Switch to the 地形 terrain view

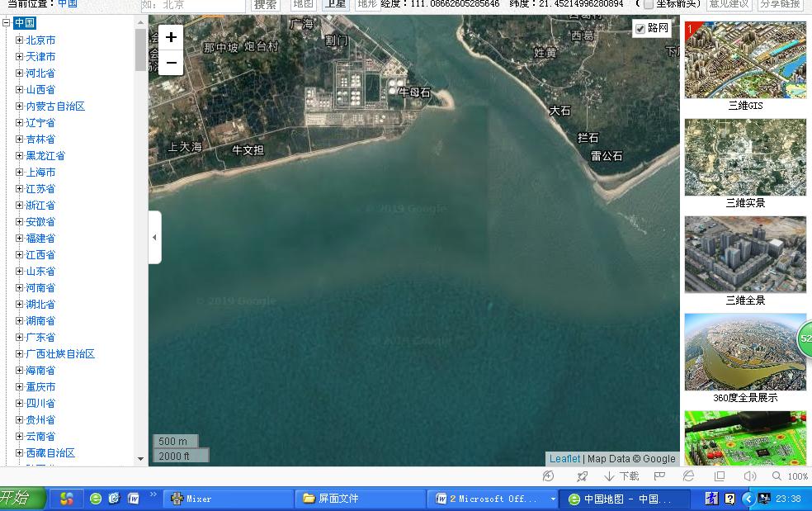click(366, 4)
